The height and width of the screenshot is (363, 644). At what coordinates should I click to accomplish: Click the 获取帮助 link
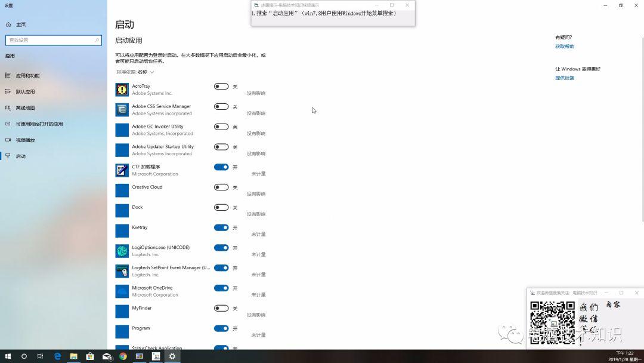tap(565, 47)
